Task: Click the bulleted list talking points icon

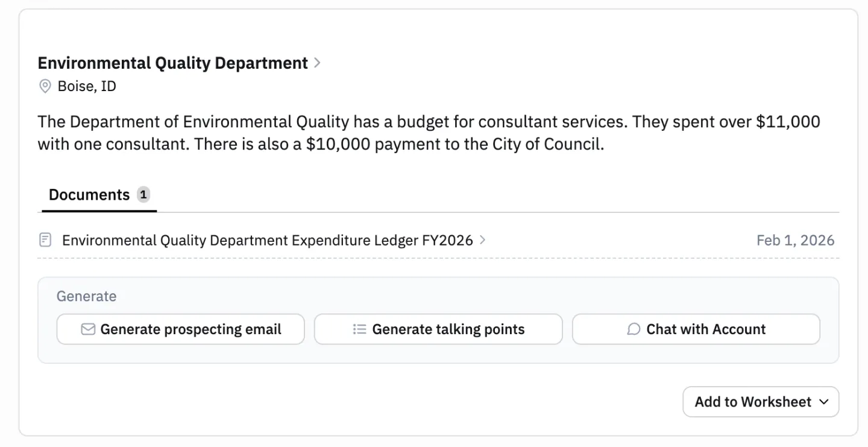Action: tap(360, 329)
